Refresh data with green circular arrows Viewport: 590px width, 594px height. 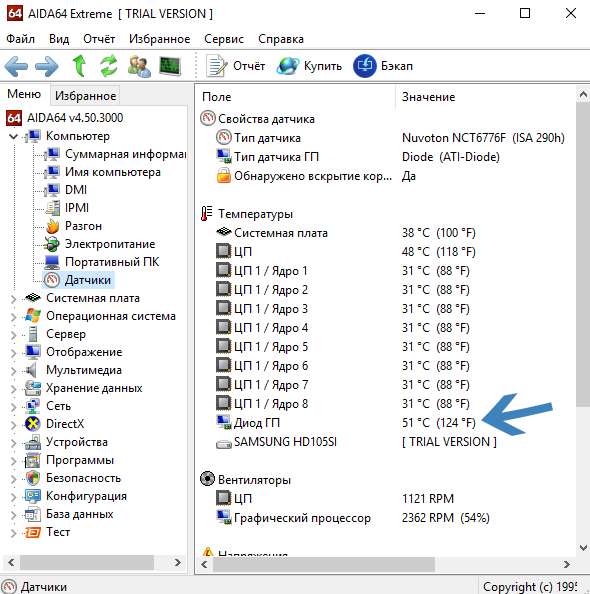(x=109, y=66)
